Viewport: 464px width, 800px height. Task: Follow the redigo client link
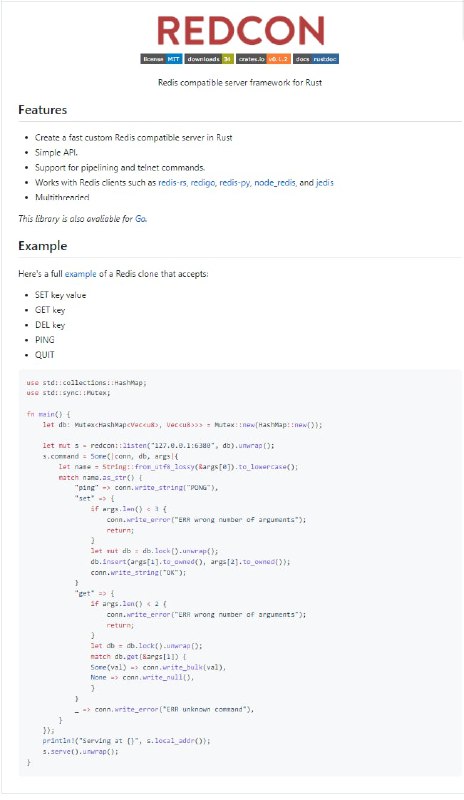click(x=203, y=182)
